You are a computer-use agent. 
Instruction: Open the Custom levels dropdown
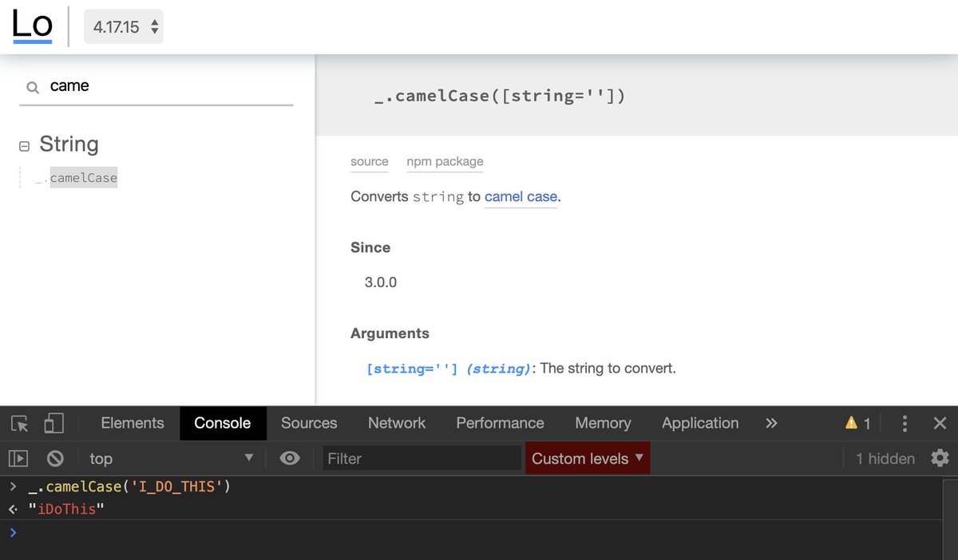click(588, 459)
